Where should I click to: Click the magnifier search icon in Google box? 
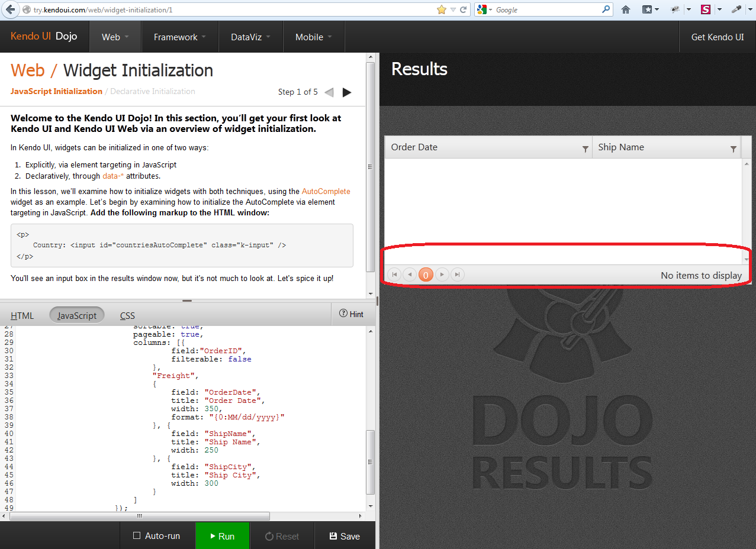(606, 9)
